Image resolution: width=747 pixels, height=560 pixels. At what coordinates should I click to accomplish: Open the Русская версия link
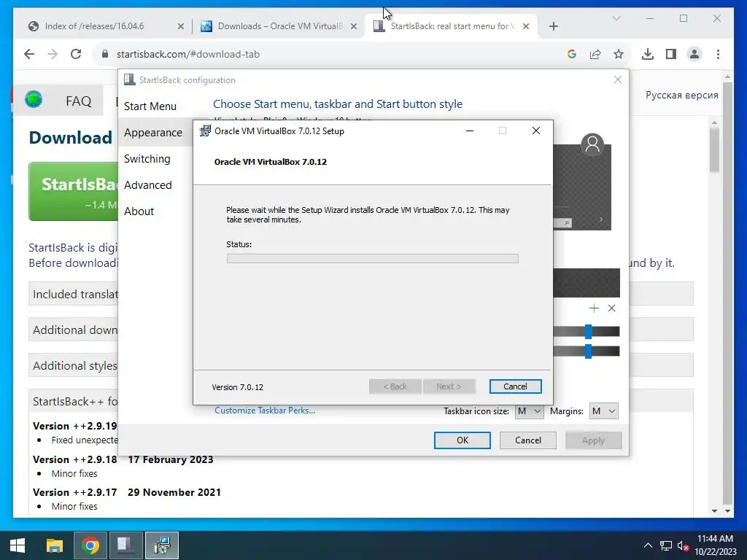point(682,95)
